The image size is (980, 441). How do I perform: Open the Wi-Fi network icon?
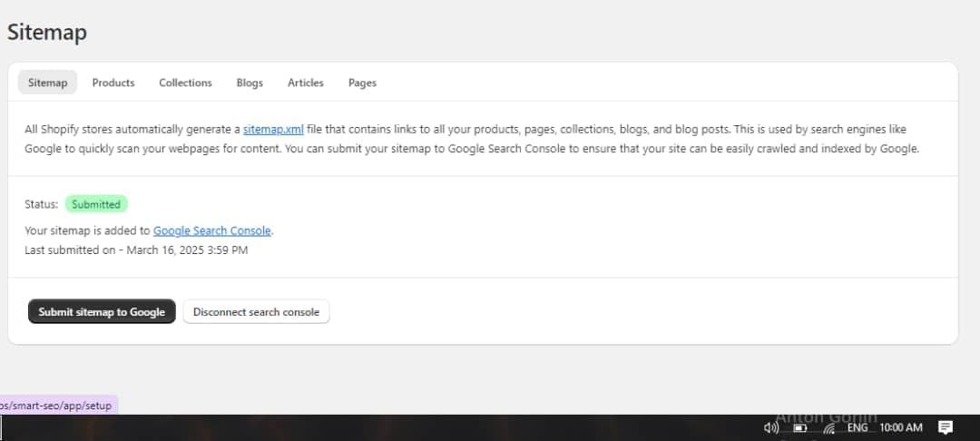(828, 428)
